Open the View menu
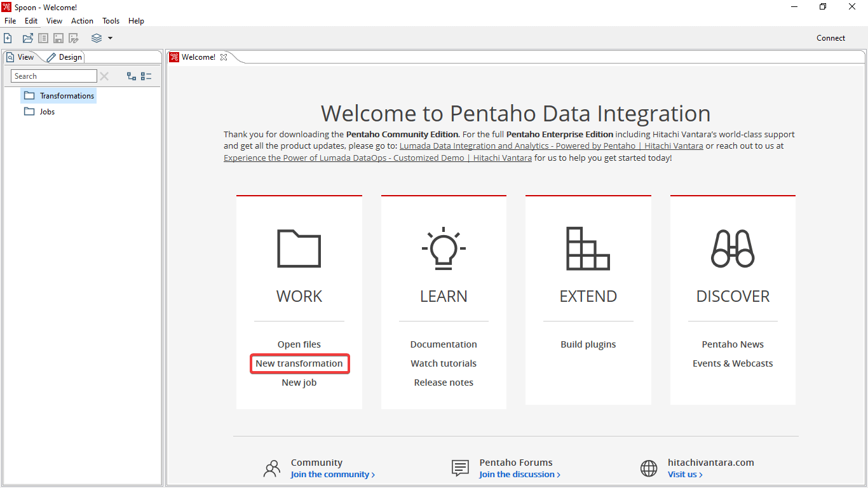Screen dimensions: 868x488 [55, 21]
